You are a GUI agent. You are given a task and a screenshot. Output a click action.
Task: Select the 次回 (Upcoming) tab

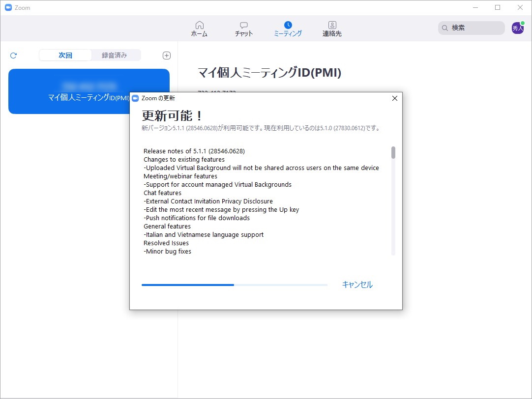(x=64, y=55)
